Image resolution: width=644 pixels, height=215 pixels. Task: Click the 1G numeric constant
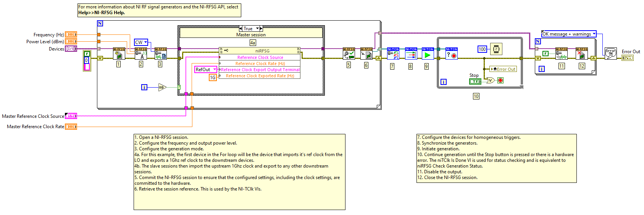[x=213, y=77]
